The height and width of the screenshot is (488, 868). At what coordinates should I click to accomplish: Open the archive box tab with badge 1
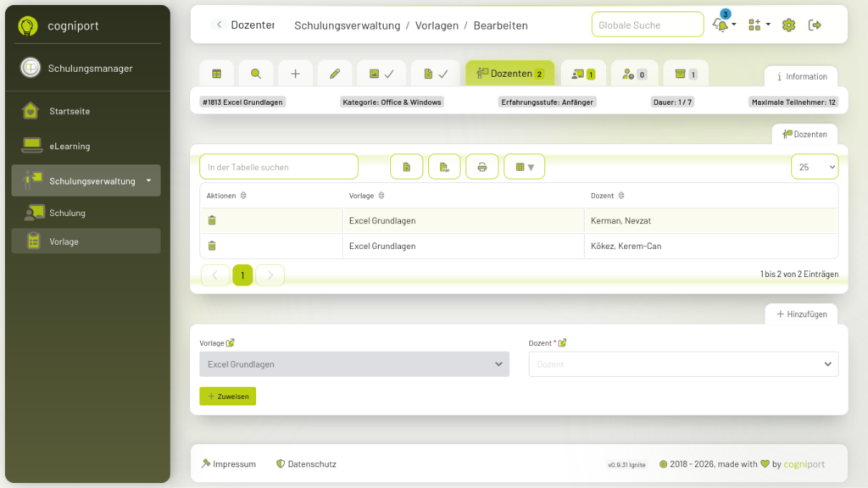coord(685,74)
